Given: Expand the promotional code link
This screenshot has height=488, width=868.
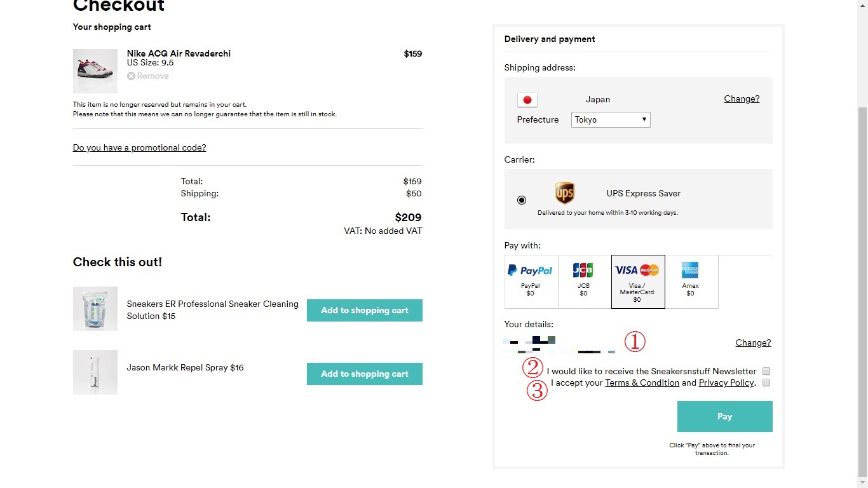Looking at the screenshot, I should point(139,148).
